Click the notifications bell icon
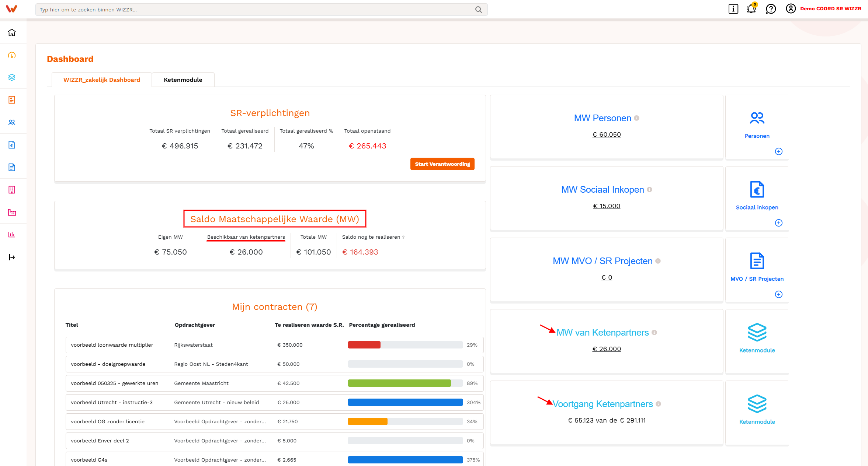 (751, 8)
